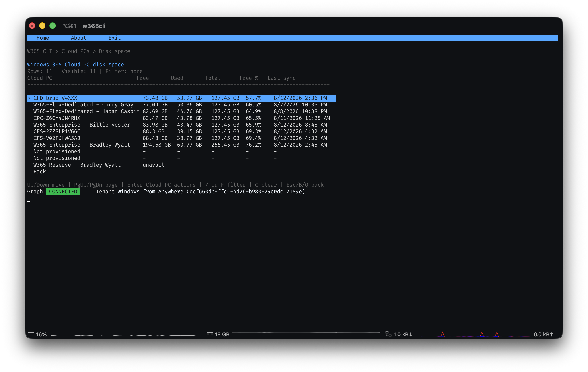Select the CFS-V02FJHWA5AJ row
The image size is (588, 372).
pos(181,138)
